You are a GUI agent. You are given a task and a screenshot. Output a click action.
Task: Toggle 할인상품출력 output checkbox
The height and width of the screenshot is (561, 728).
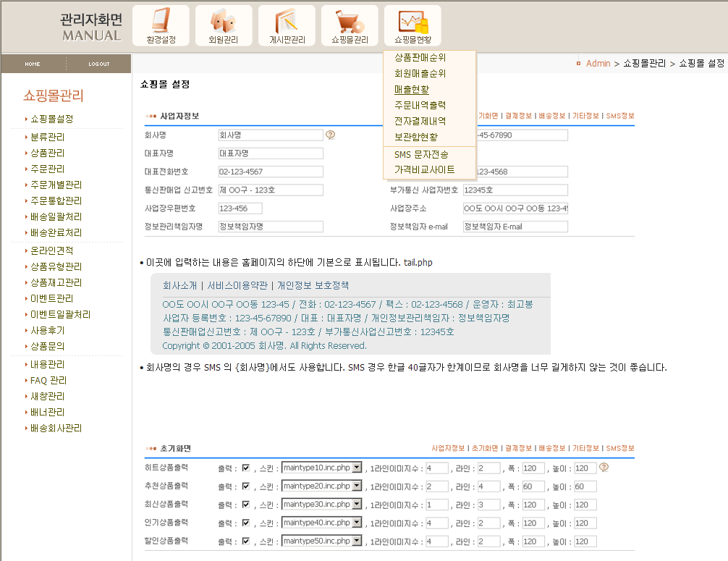coord(246,541)
